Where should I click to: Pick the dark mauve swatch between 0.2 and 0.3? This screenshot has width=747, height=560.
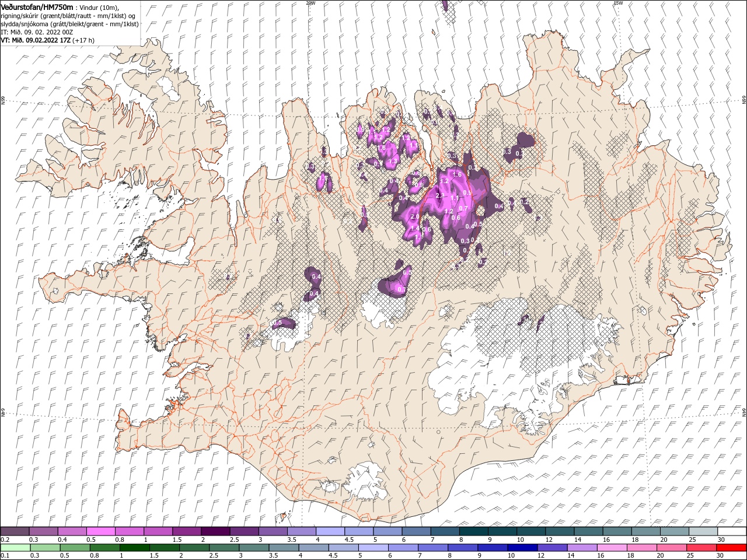15,531
